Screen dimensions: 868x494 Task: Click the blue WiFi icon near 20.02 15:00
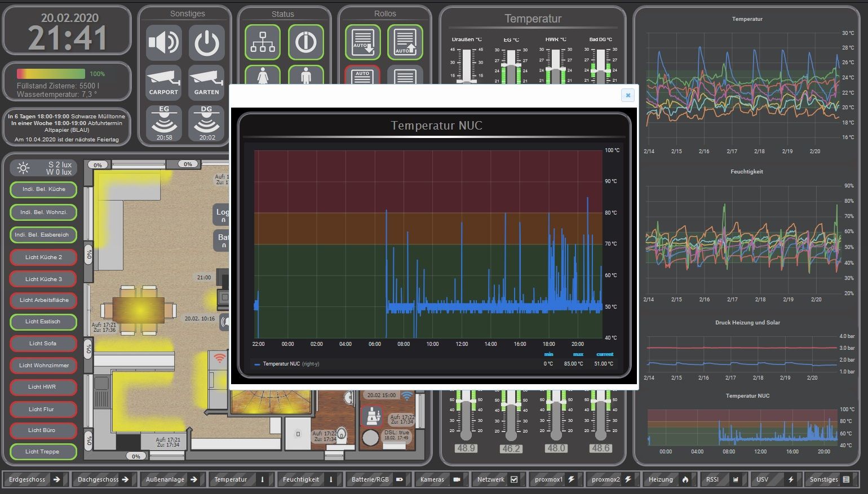(x=406, y=396)
